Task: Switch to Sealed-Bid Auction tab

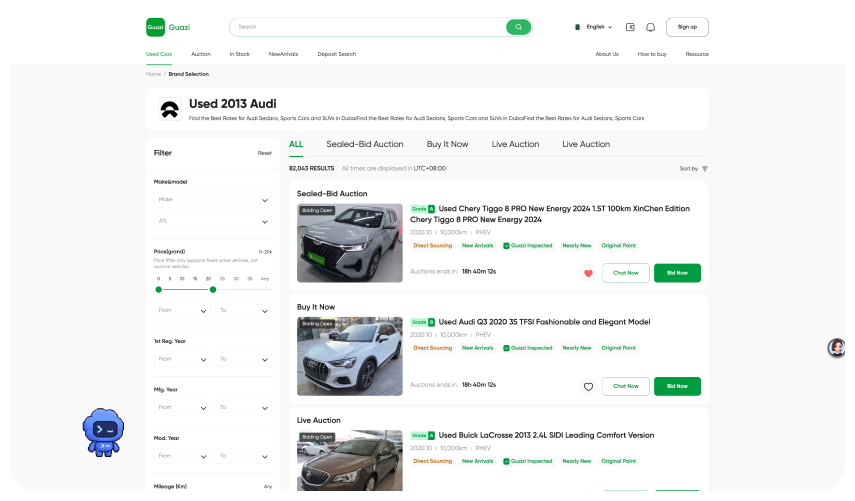Action: point(365,144)
